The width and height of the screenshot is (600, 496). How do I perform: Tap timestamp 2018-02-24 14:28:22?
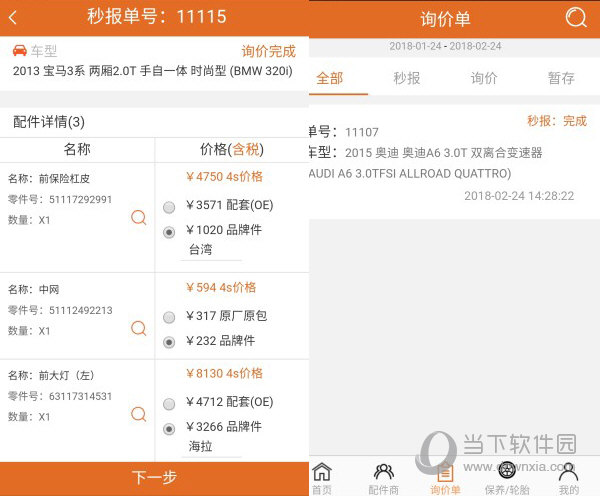click(x=519, y=196)
